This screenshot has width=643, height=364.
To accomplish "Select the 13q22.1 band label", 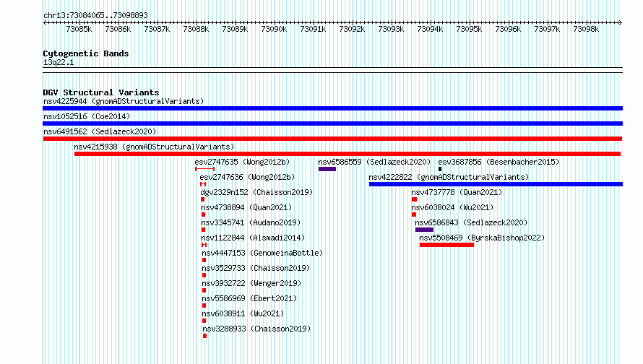I will [59, 62].
